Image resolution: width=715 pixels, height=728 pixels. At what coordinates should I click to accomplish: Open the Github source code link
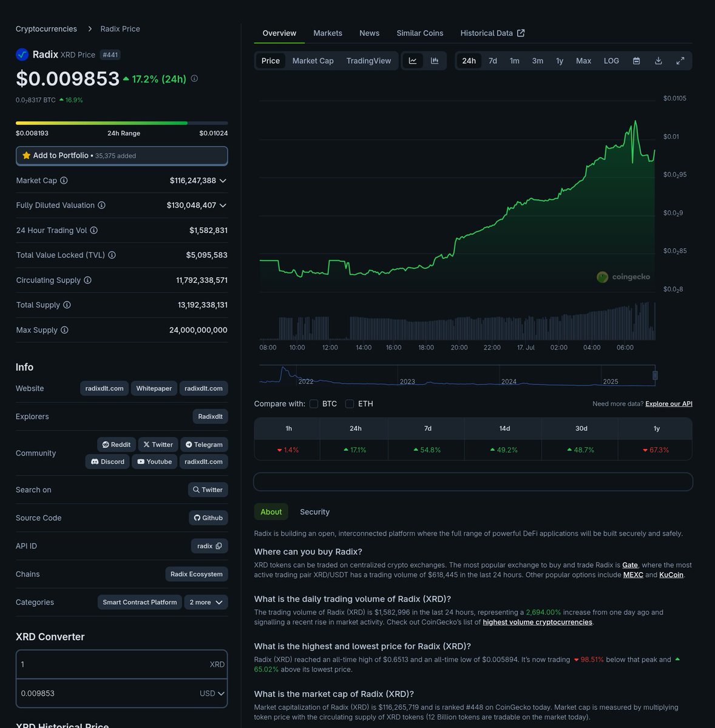tap(208, 517)
